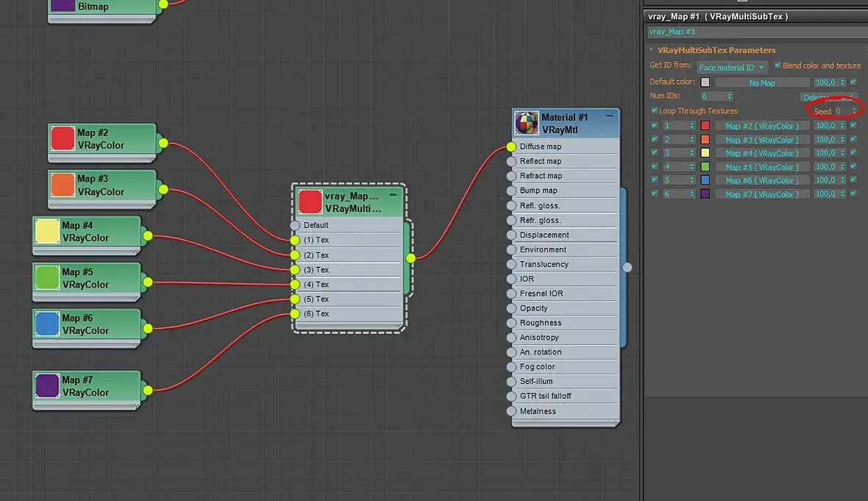Click the (1) Tex input socket
This screenshot has height=501, width=868.
tap(295, 241)
